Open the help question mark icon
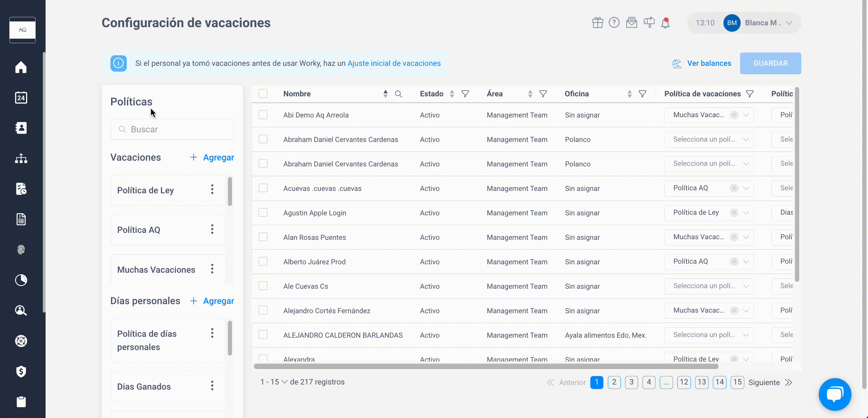 [614, 23]
